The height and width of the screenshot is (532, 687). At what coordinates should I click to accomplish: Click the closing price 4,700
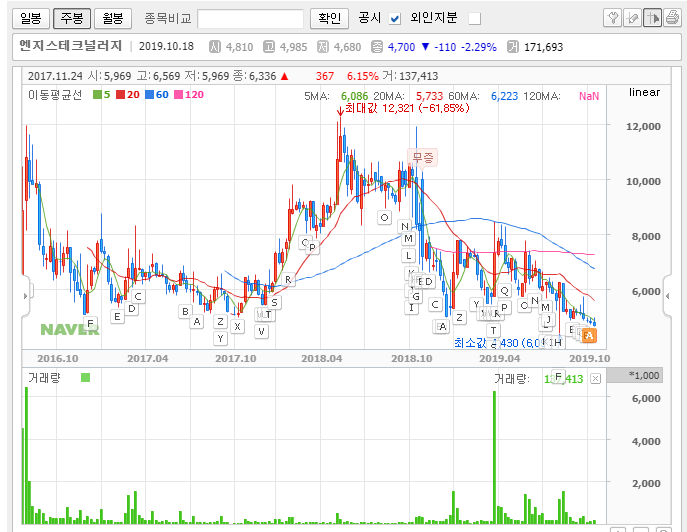tap(401, 47)
